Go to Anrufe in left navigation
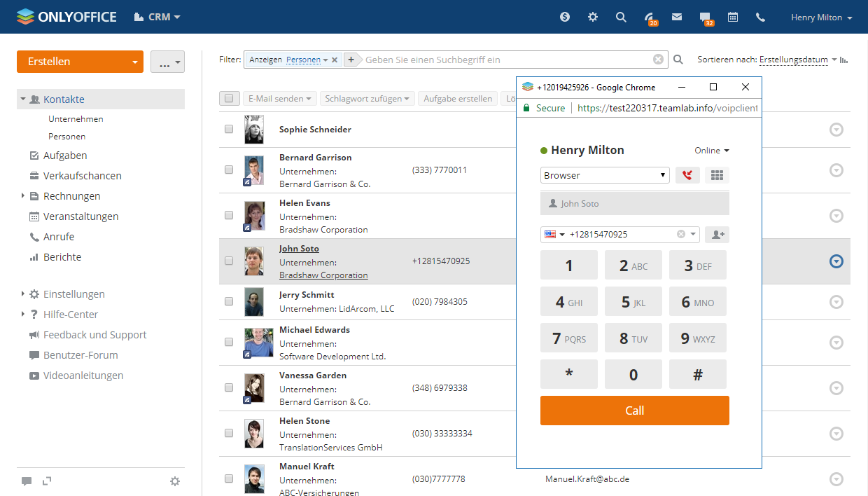Viewport: 868px width, 496px height. click(58, 237)
